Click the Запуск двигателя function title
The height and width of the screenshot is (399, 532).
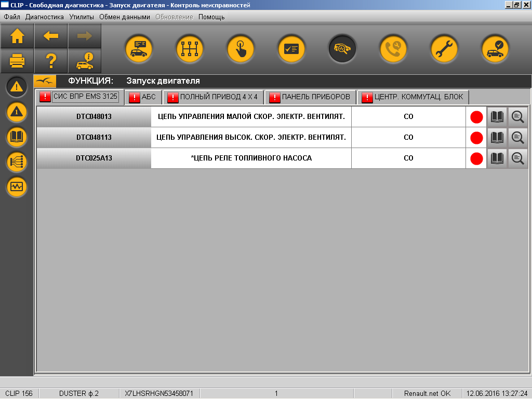[x=163, y=81]
